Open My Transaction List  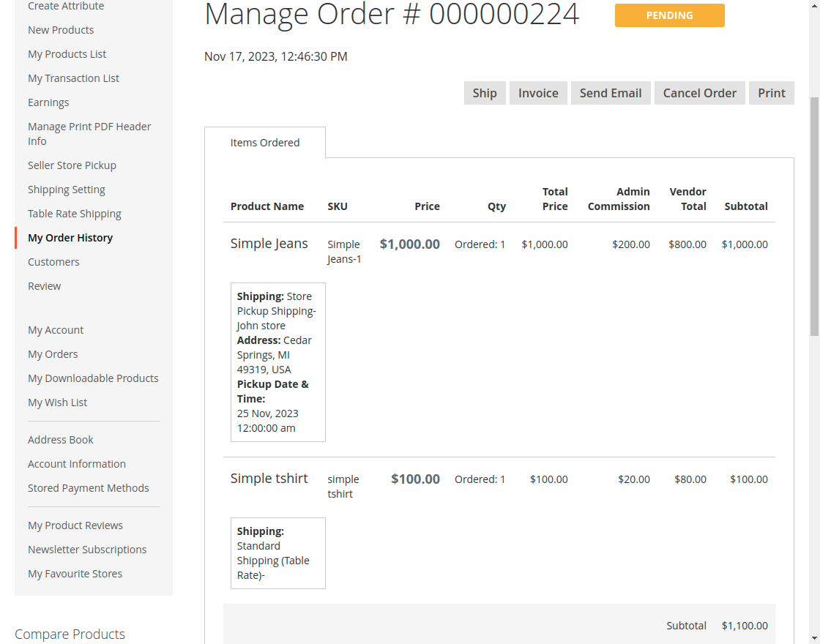click(x=73, y=78)
